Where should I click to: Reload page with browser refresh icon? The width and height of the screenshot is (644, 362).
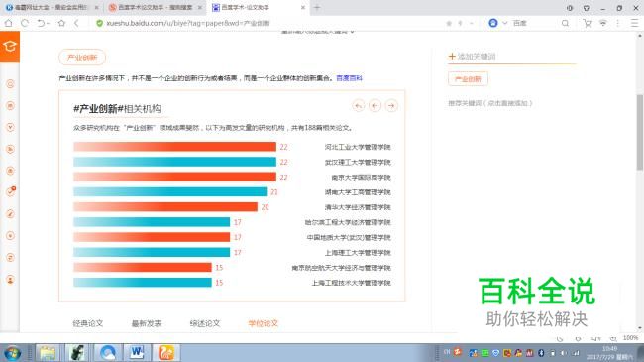click(25, 23)
